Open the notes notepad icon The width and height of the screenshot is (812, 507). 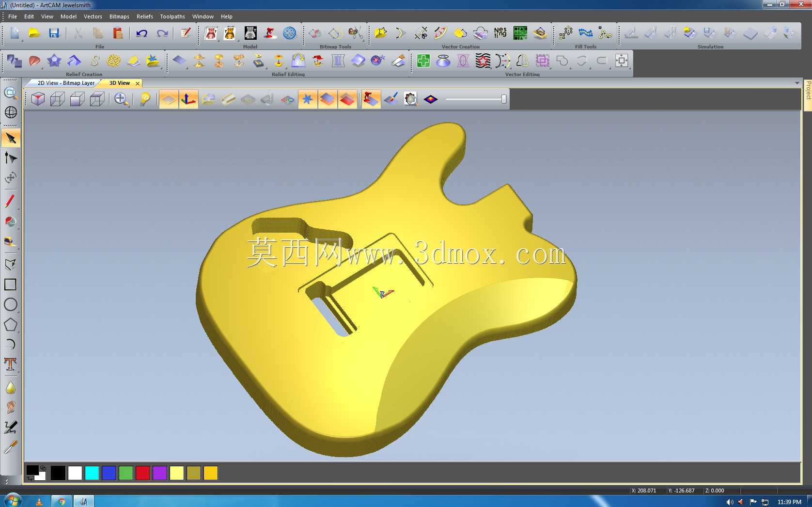pos(186,33)
